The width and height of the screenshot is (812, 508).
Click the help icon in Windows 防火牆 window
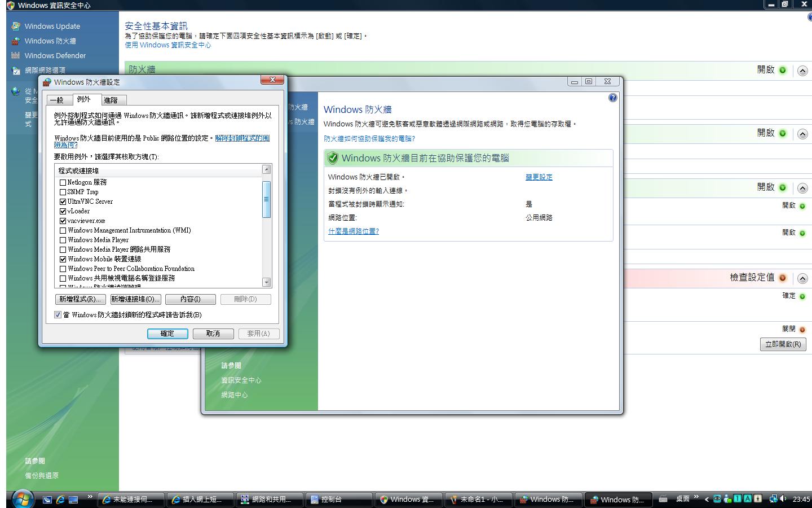(613, 98)
